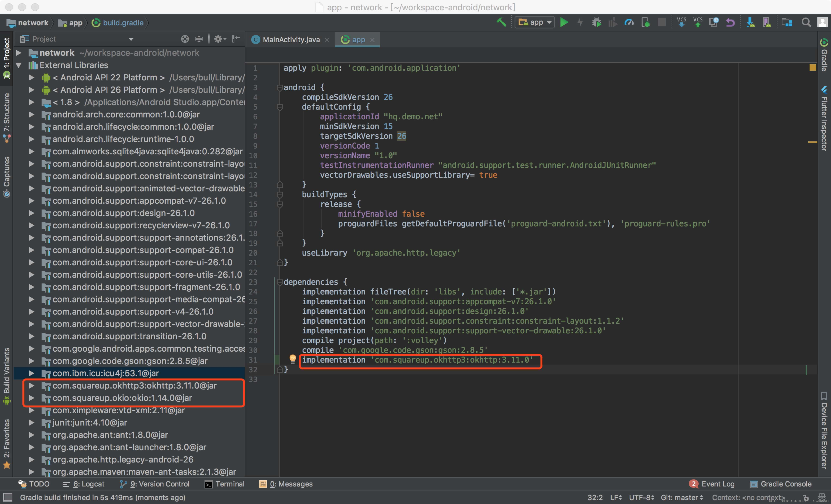Click VCS Commit up-arrow icon

click(698, 22)
